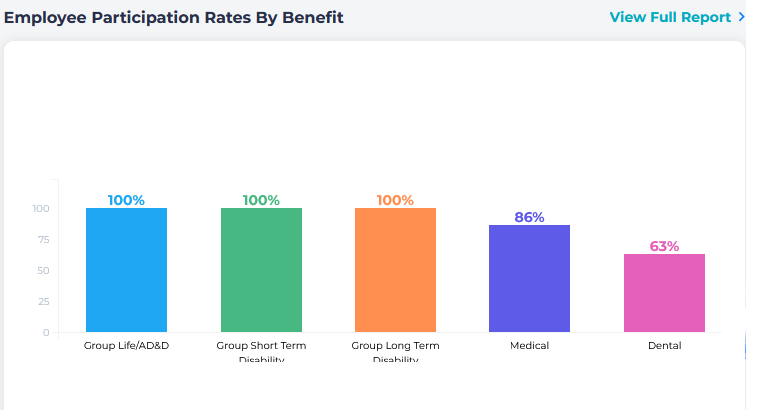Click the chevron arrow beside View Full Report
The height and width of the screenshot is (417, 761).
[741, 17]
